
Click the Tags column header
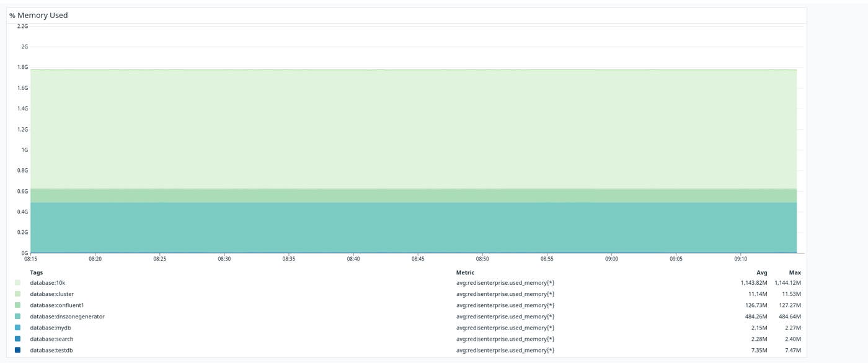pyautogui.click(x=37, y=272)
